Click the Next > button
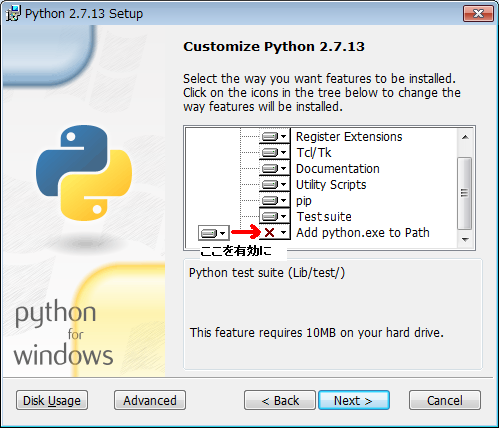Image resolution: width=499 pixels, height=428 pixels. pos(354,400)
